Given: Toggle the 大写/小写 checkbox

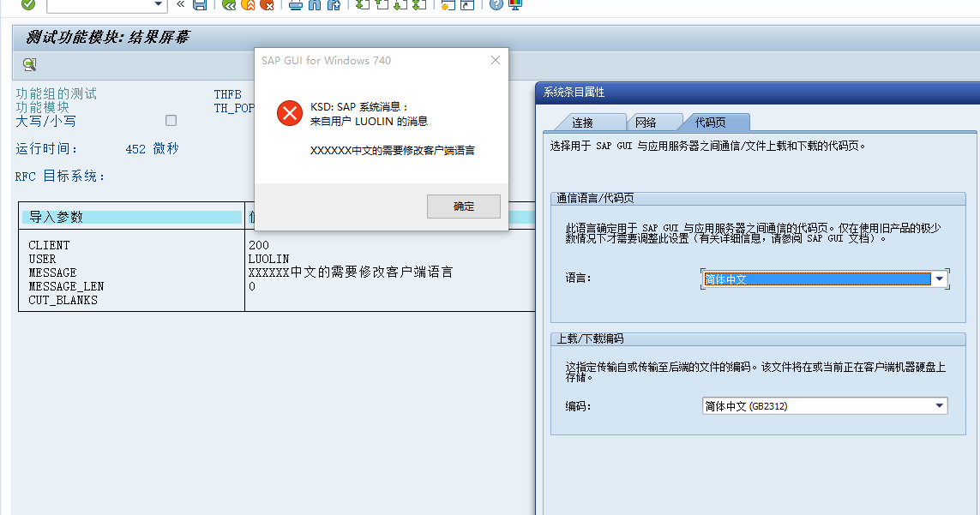Looking at the screenshot, I should coord(171,121).
